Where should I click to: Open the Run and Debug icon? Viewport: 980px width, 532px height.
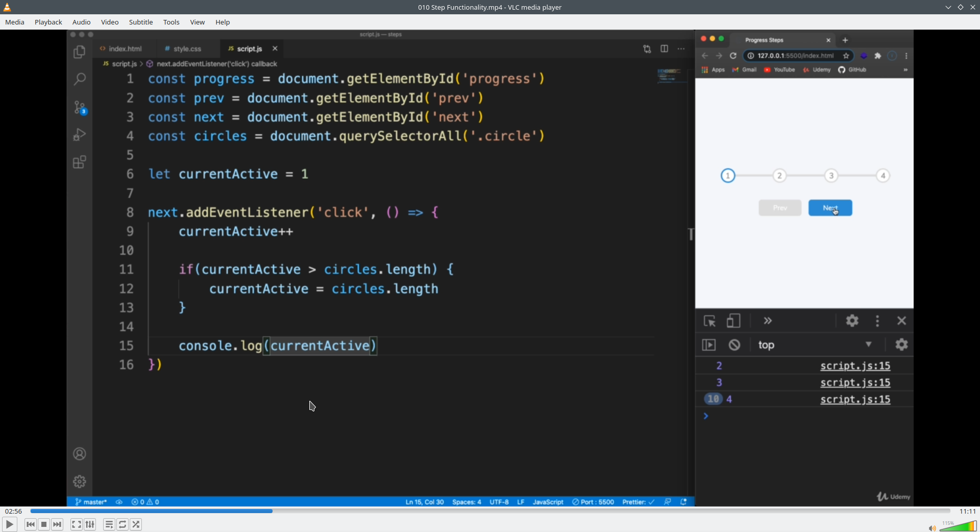pos(80,135)
